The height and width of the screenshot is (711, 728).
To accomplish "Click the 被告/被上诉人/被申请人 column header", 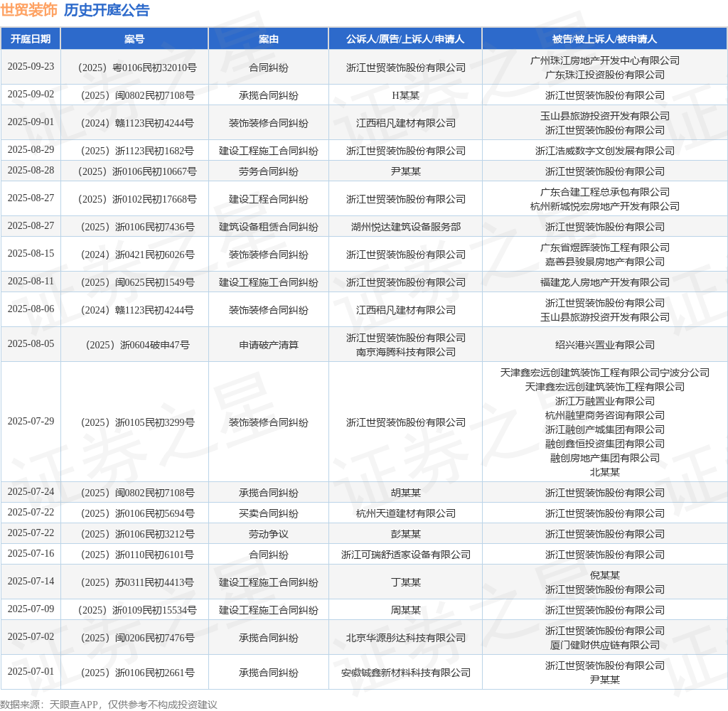I will coord(604,39).
